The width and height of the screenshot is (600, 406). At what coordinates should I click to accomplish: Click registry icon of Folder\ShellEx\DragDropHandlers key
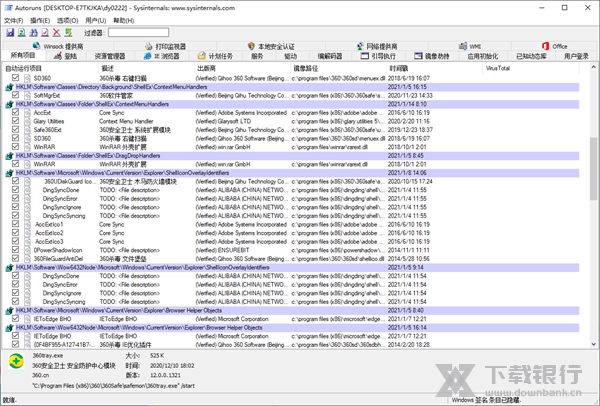tap(10, 156)
